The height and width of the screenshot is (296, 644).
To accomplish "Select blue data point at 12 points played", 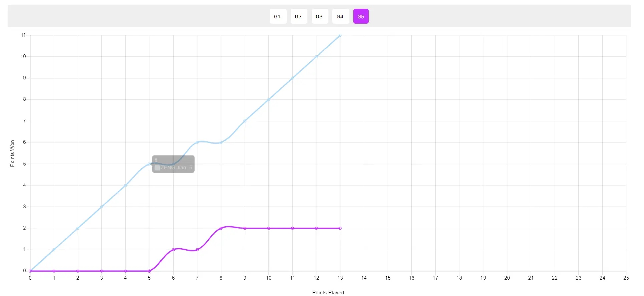I will click(x=316, y=57).
